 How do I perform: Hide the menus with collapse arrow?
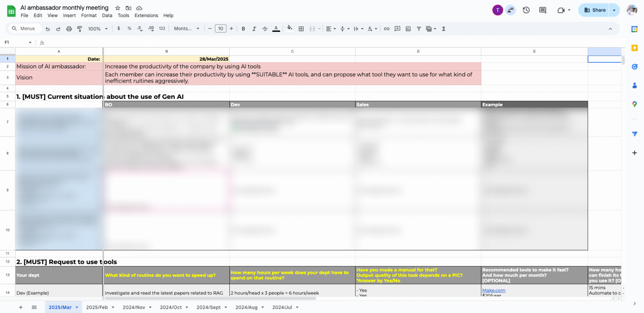coord(610,29)
